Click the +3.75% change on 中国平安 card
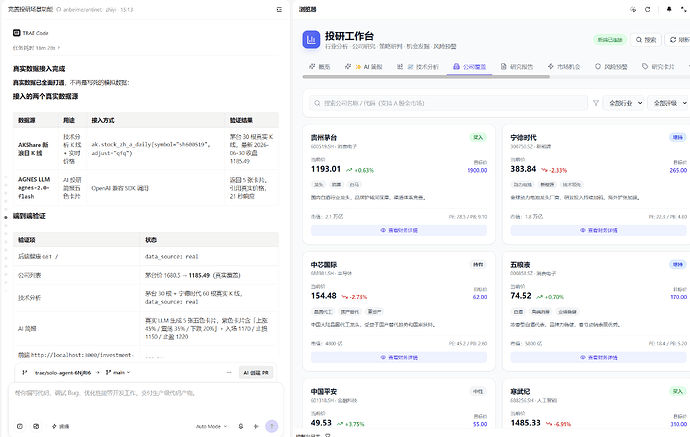The image size is (690, 437). 351,424
